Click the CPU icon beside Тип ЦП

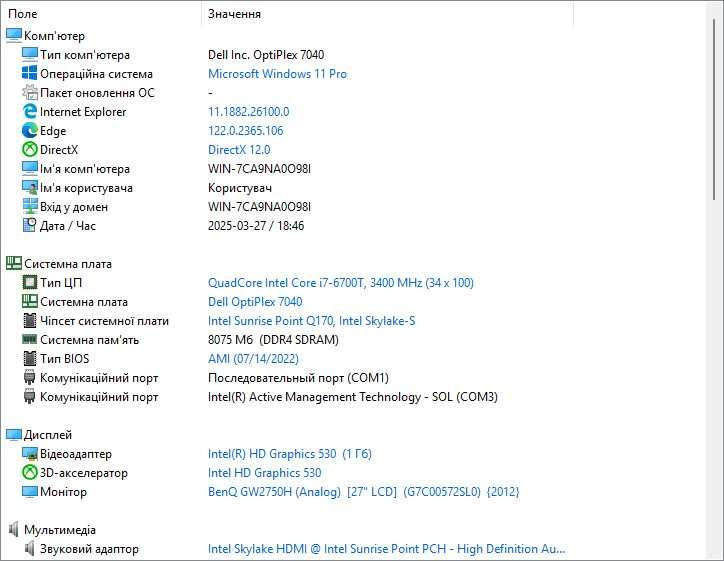(x=30, y=283)
